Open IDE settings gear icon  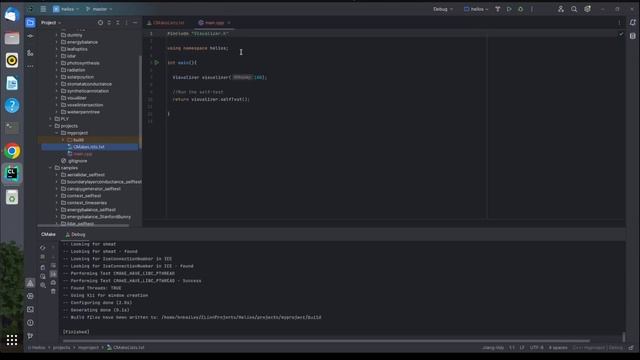coord(587,9)
